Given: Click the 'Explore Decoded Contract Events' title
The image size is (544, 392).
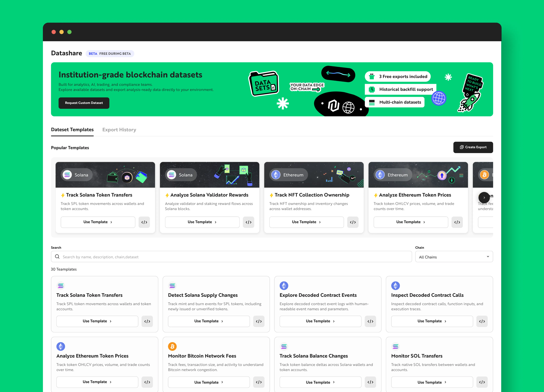Looking at the screenshot, I should point(318,295).
